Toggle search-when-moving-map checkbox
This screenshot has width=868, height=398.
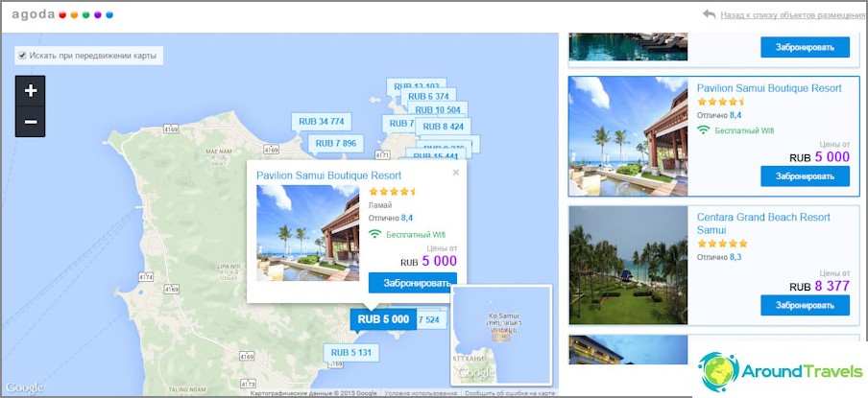point(23,56)
